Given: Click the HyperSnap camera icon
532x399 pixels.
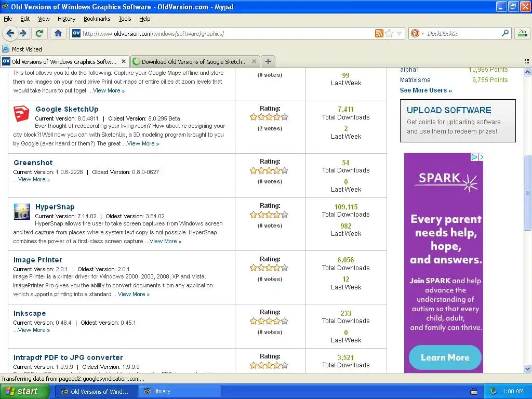Looking at the screenshot, I should coord(22,211).
